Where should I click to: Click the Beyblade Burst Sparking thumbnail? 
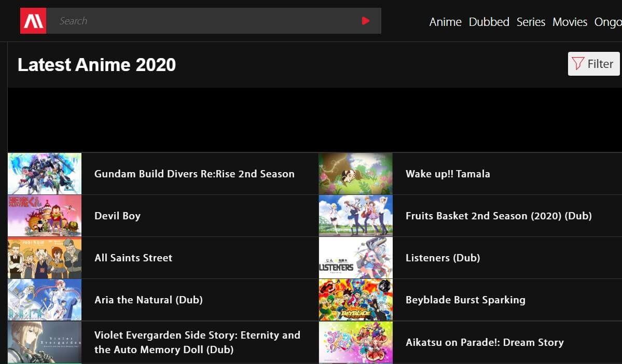[x=356, y=300]
